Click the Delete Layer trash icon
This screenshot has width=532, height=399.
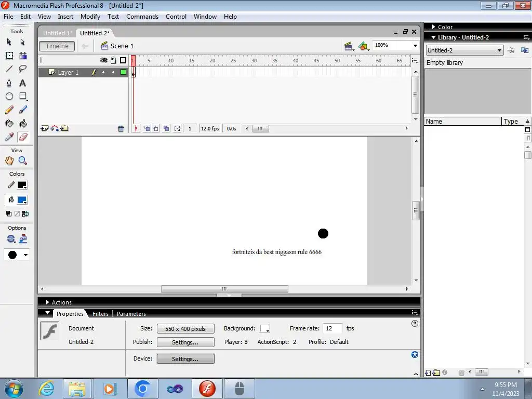click(x=121, y=129)
